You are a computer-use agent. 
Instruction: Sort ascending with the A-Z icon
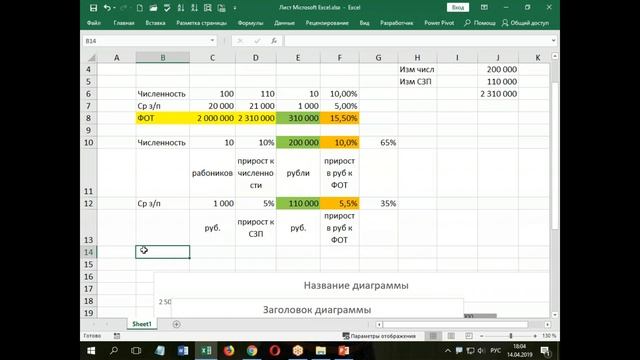click(x=181, y=8)
